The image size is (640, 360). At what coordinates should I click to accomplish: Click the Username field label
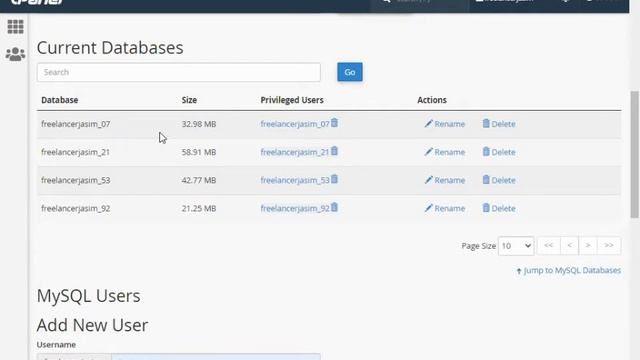click(x=56, y=344)
